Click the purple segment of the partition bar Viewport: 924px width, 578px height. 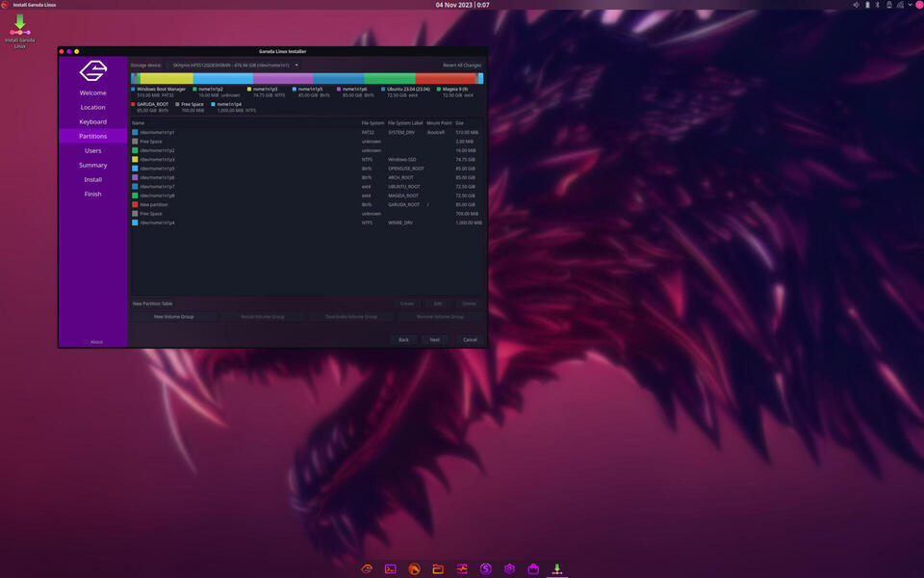[283, 78]
